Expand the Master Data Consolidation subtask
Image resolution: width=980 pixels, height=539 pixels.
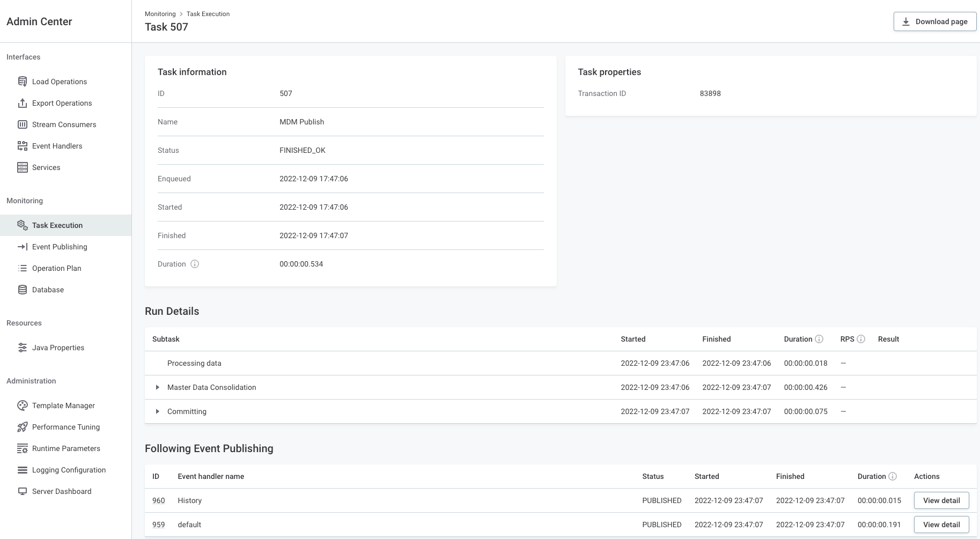tap(157, 387)
